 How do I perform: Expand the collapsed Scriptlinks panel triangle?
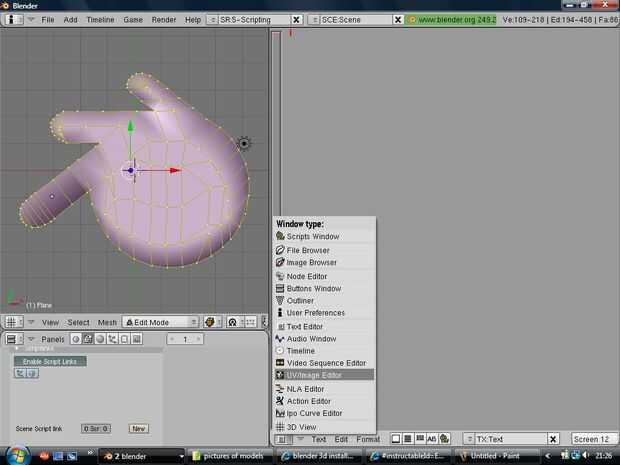(x=17, y=348)
